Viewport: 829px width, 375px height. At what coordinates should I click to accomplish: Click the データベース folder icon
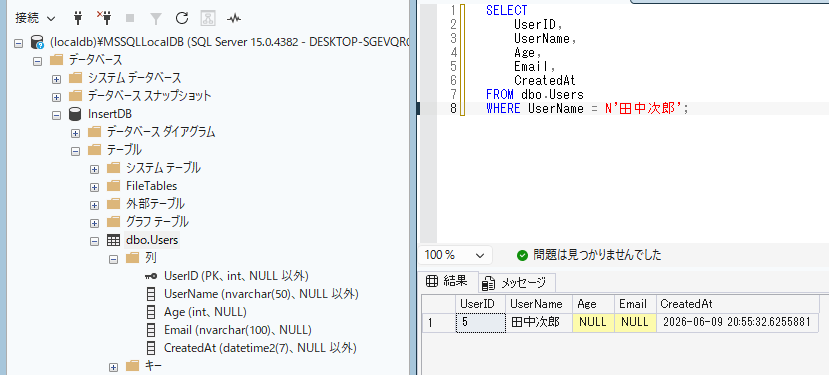point(56,60)
